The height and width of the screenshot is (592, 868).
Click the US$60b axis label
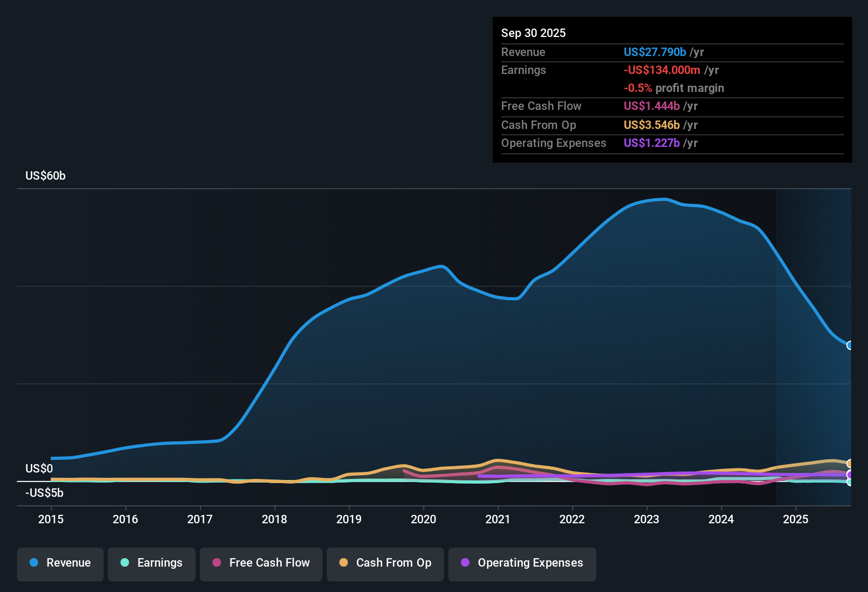click(x=45, y=175)
